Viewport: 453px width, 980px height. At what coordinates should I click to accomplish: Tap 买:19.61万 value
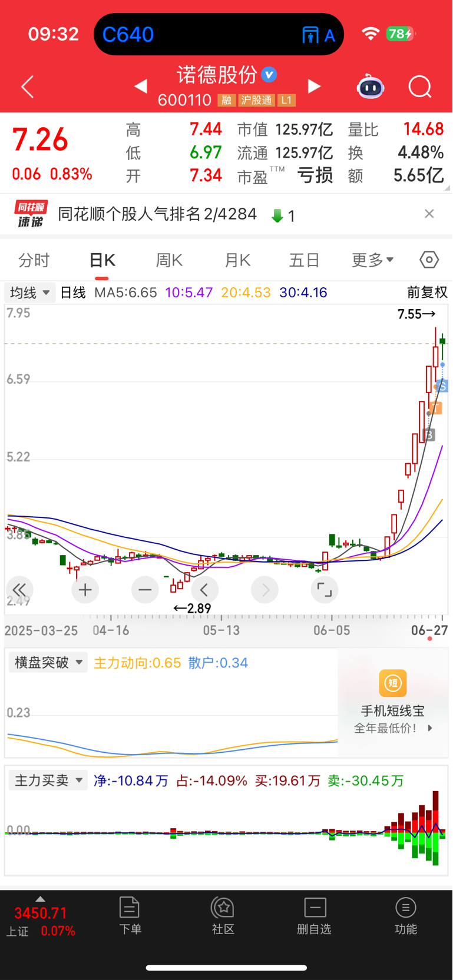point(287,781)
